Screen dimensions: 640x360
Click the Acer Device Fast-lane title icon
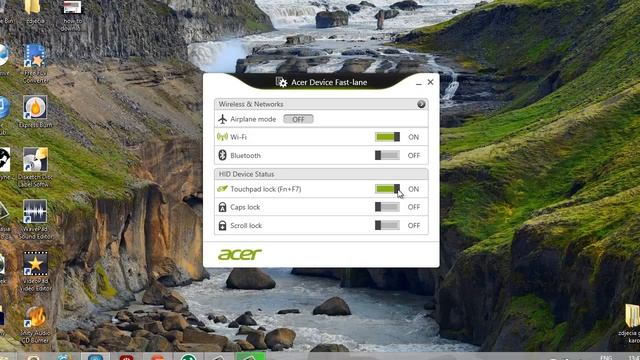pos(281,82)
